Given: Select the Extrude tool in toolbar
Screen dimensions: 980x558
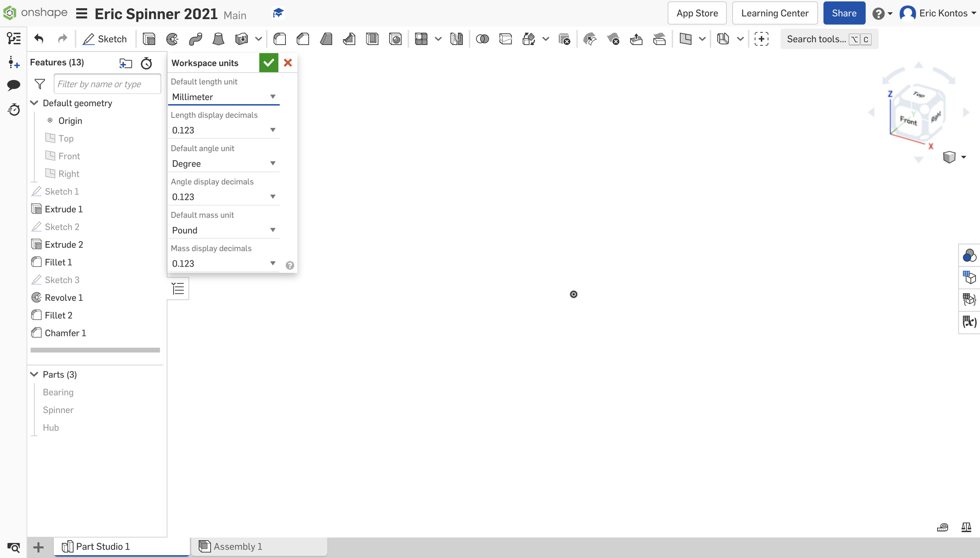Looking at the screenshot, I should (x=149, y=39).
